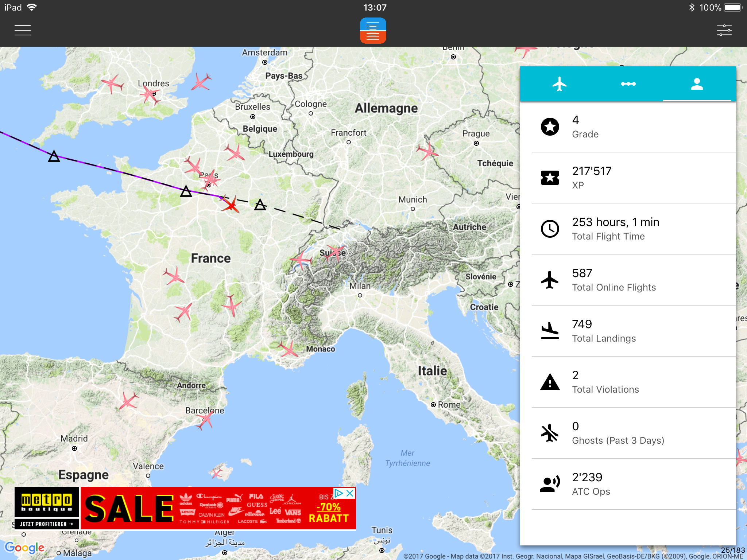Select the aircraft near Londres
The width and height of the screenshot is (747, 560).
click(x=150, y=95)
